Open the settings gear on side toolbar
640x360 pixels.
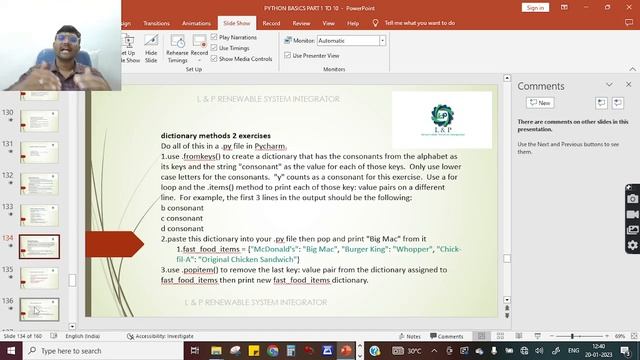632,245
